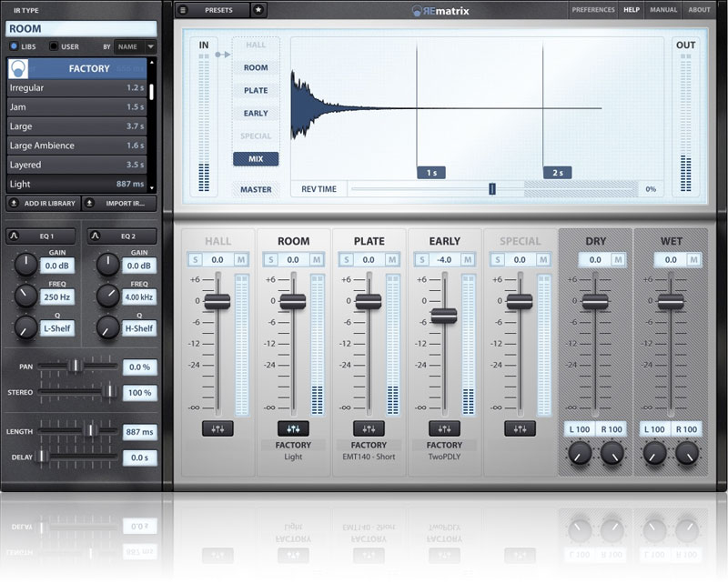This screenshot has height=583, width=728.
Task: Click the Import IR button
Action: coord(119,204)
